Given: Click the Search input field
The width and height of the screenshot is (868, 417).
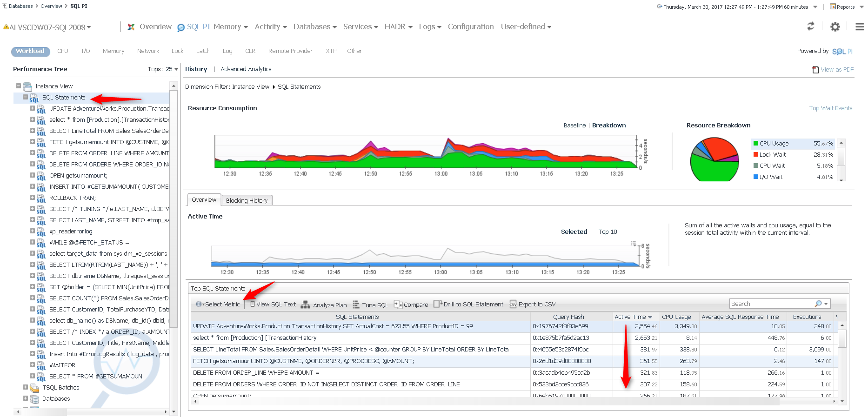Looking at the screenshot, I should click(771, 304).
